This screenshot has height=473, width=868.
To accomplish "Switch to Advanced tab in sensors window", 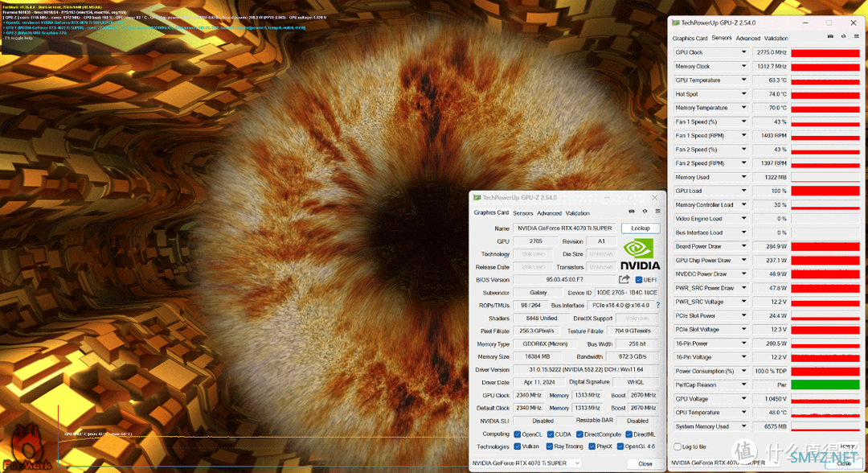I will click(x=748, y=39).
